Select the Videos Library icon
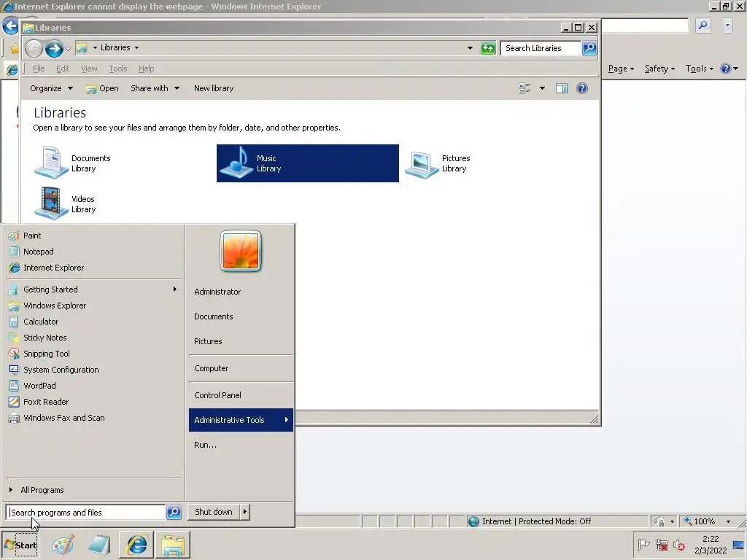747x560 pixels. [51, 203]
